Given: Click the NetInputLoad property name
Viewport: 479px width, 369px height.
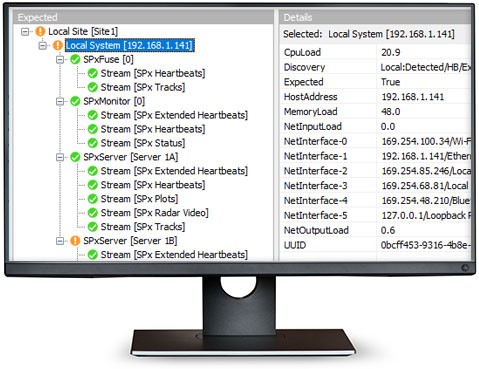Looking at the screenshot, I should pos(313,127).
